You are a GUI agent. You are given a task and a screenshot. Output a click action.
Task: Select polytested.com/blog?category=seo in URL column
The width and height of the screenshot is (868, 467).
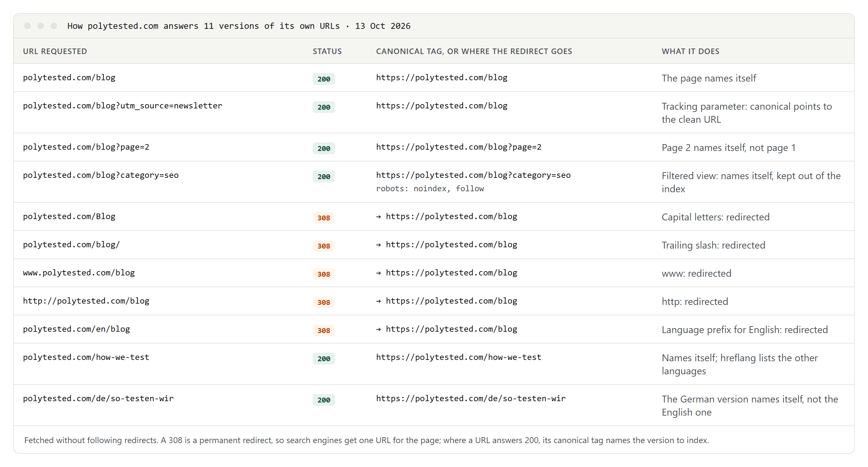[x=101, y=175]
